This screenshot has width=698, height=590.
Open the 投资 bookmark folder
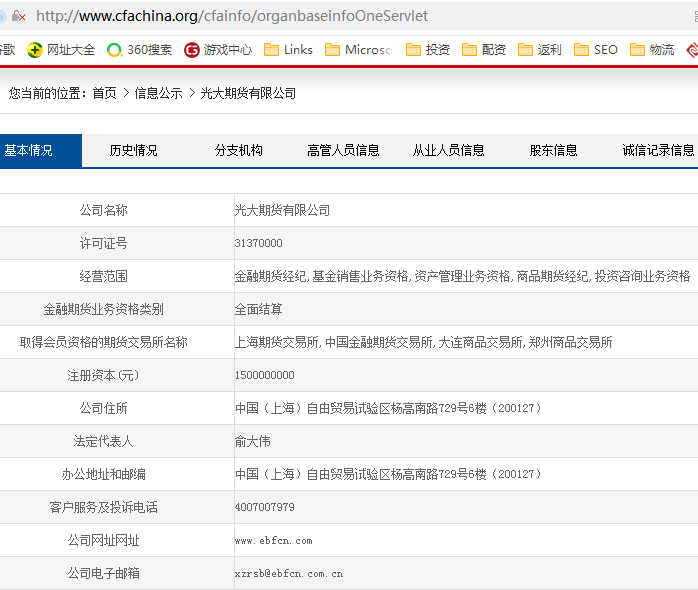pyautogui.click(x=428, y=49)
